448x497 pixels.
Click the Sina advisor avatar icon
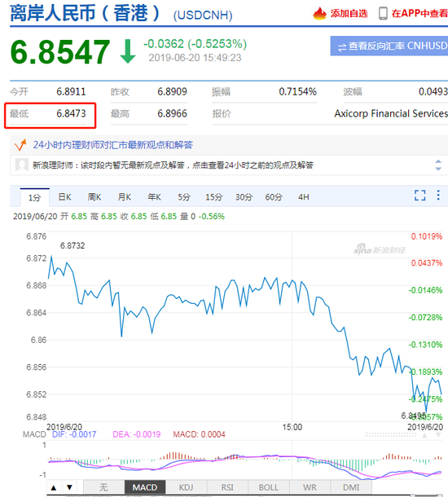22,165
